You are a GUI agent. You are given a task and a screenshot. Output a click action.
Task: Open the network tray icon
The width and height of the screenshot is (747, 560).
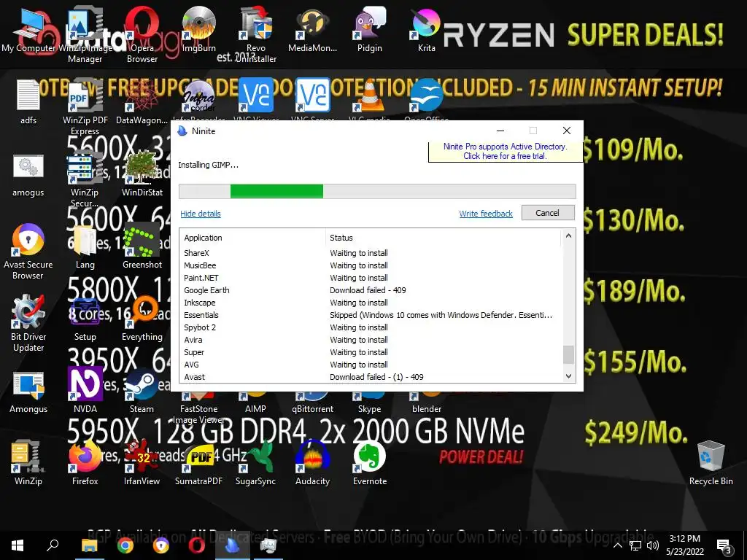point(635,545)
